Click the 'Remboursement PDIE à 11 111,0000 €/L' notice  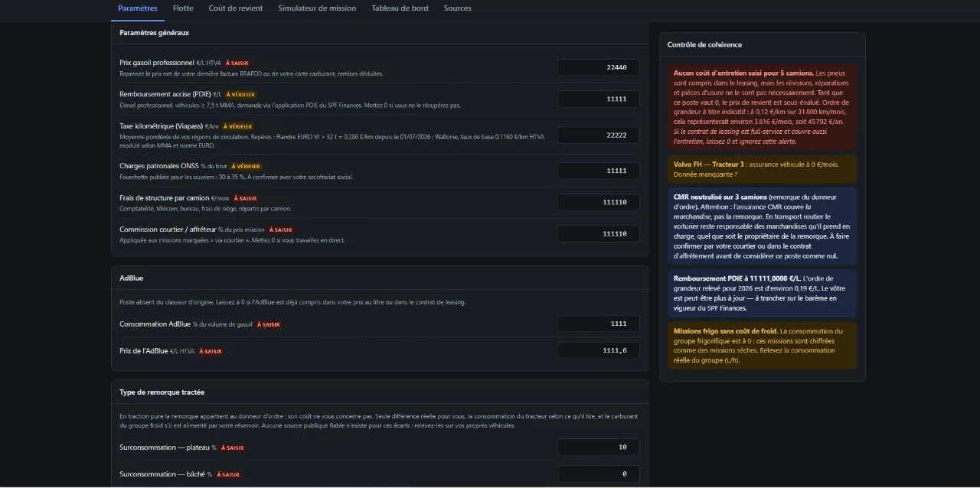click(x=762, y=293)
